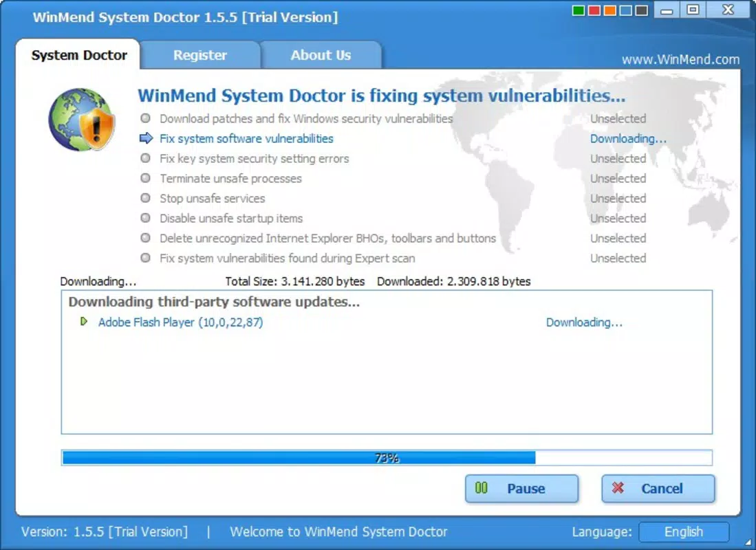This screenshot has width=756, height=550.
Task: Click the Terminate unsafe processes label
Action: pyautogui.click(x=231, y=178)
